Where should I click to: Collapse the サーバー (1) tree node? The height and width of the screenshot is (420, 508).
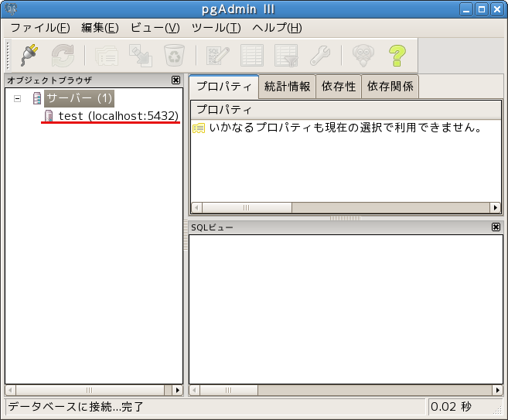tap(18, 98)
